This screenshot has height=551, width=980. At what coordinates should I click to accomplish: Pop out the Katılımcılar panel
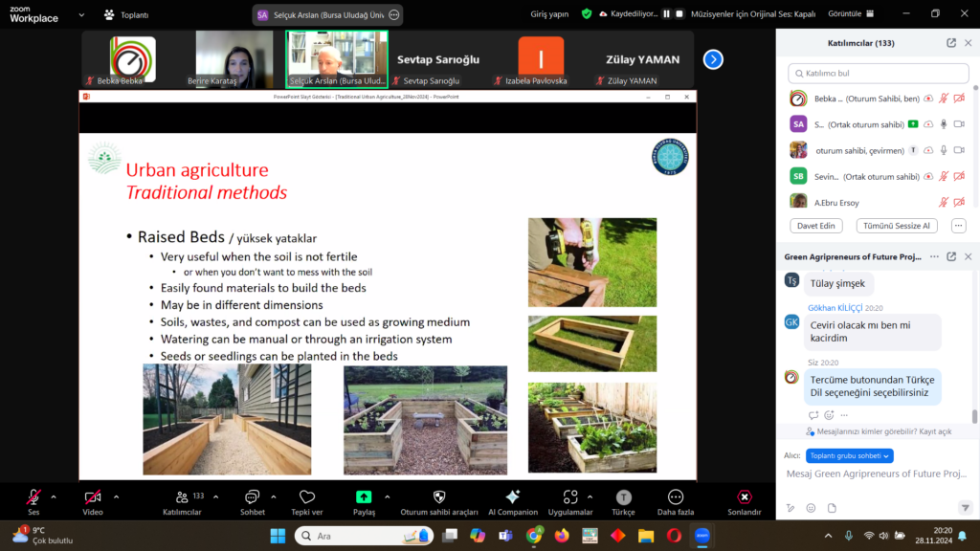[950, 43]
